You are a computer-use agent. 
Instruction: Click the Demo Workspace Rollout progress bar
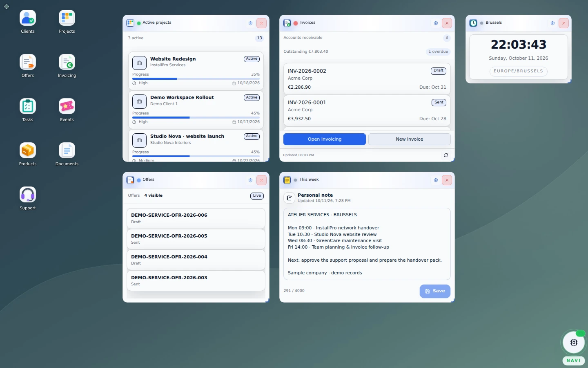tap(196, 117)
